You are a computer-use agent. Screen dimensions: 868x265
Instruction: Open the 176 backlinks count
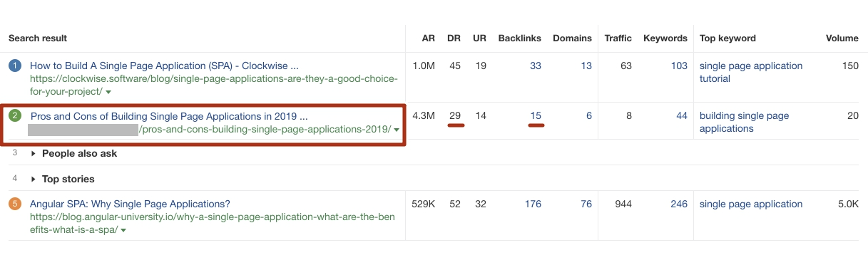click(533, 204)
